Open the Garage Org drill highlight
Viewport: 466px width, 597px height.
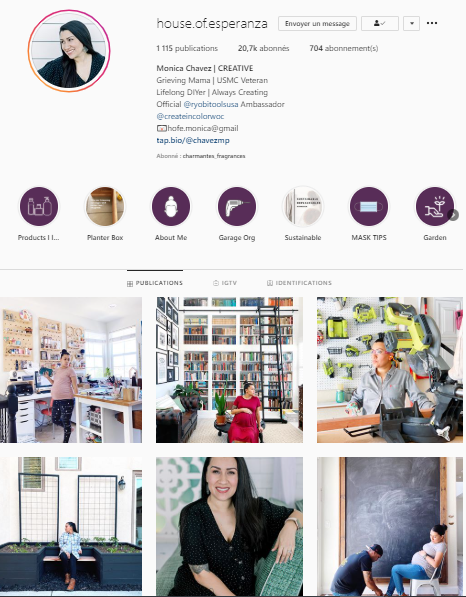[x=237, y=207]
